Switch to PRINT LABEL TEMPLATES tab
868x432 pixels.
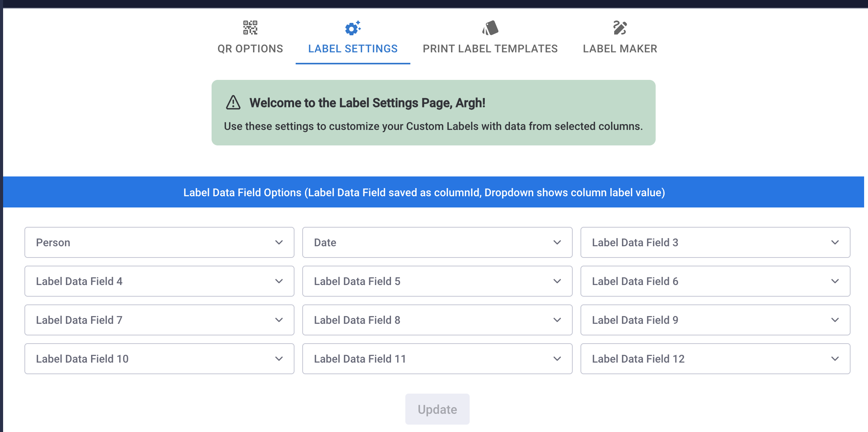(x=490, y=38)
